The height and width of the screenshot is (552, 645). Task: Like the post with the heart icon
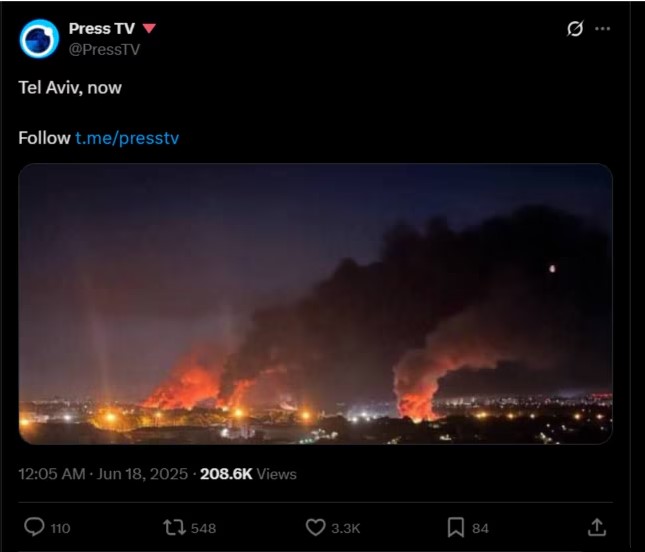click(x=315, y=527)
